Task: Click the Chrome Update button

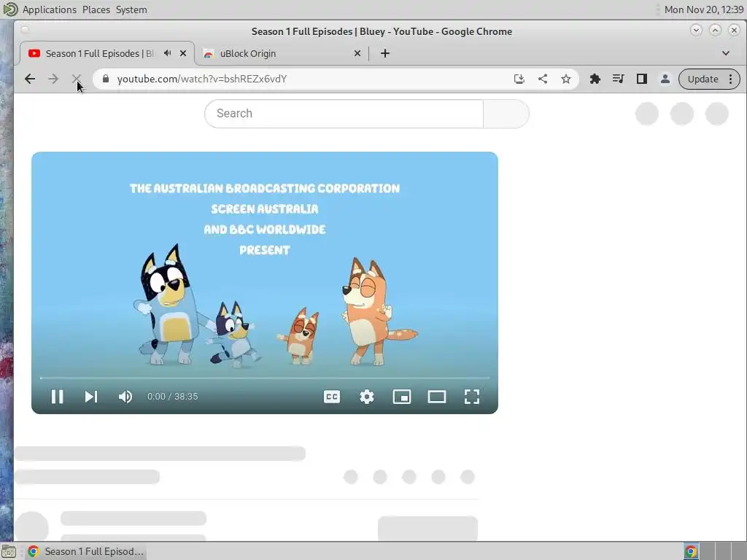Action: [x=703, y=79]
